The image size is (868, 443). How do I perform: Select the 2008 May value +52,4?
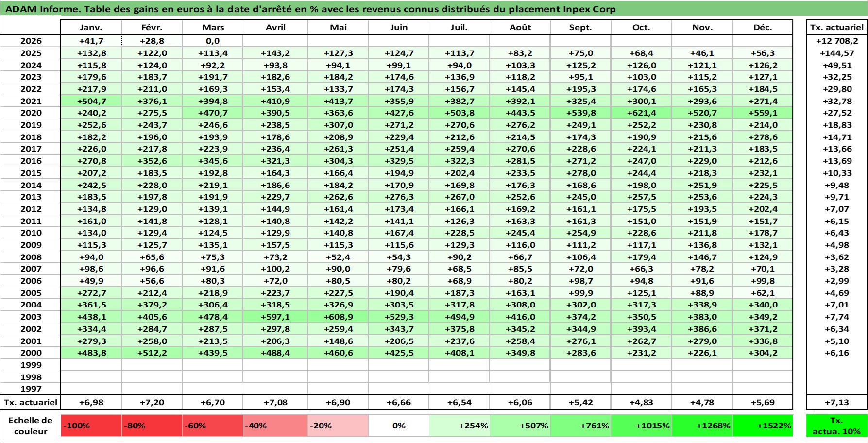338,257
